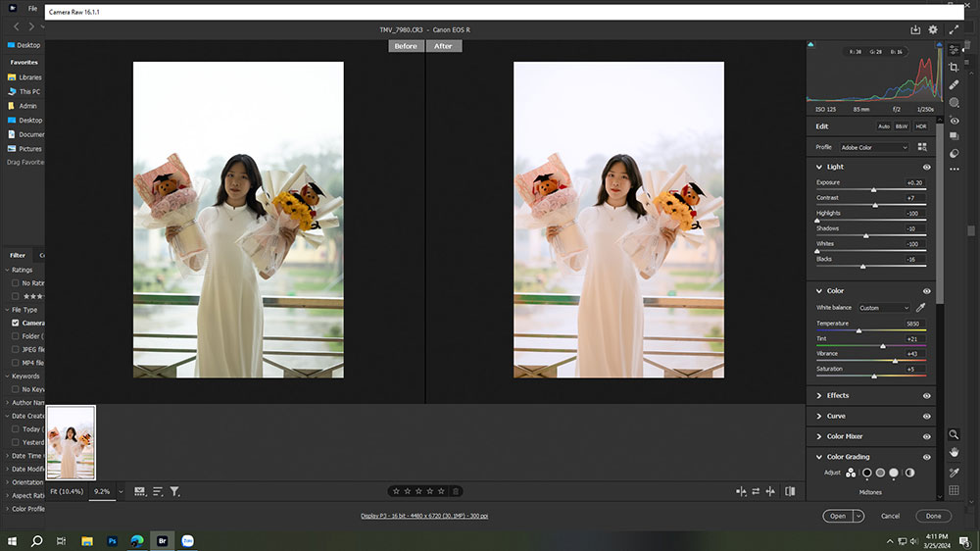Toggle Color Mixer visibility eye
The image size is (980, 551).
927,436
